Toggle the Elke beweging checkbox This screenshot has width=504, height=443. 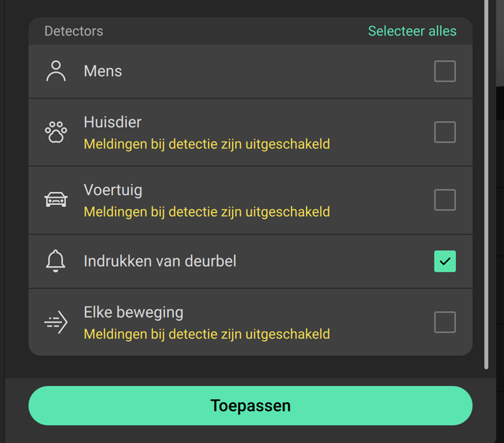pos(445,322)
